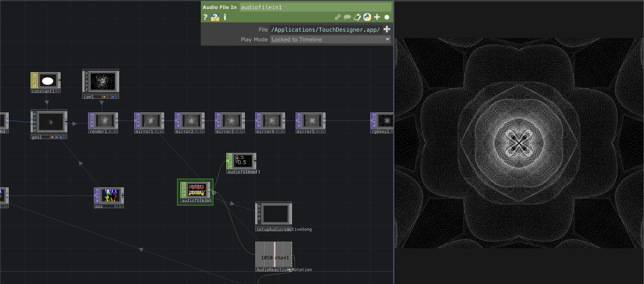Click the rendered flower preview image
The image size is (644, 284).
[519, 143]
